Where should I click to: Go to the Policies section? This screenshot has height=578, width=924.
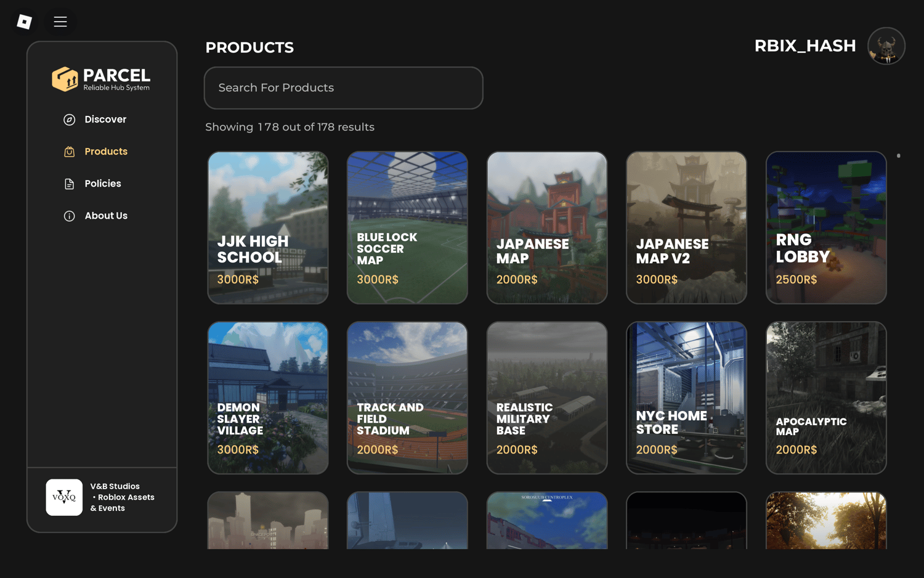[x=103, y=184]
